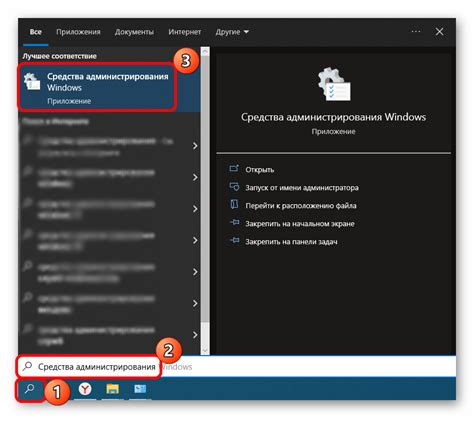Click Открыть in the right pane
This screenshot has width=474, height=426.
(260, 170)
